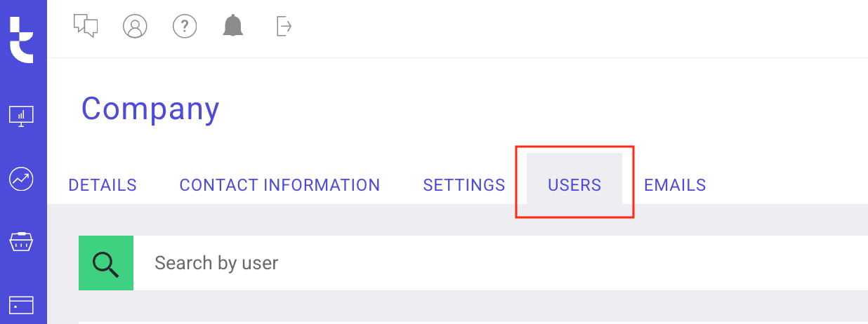Click the app logo in sidebar

coord(22,40)
